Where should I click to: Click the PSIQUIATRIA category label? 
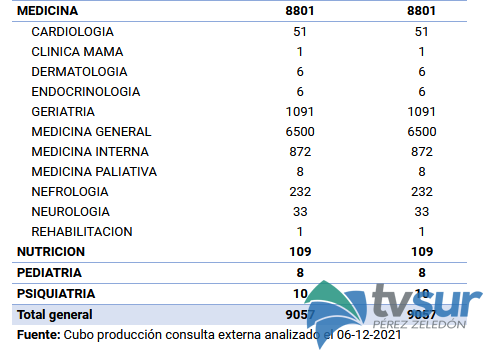click(x=56, y=294)
